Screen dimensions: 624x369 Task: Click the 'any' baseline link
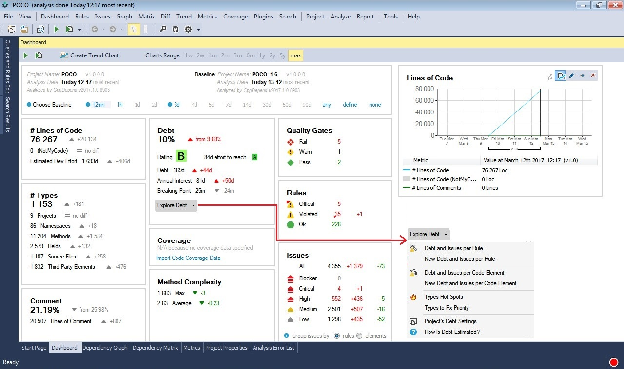pos(327,105)
